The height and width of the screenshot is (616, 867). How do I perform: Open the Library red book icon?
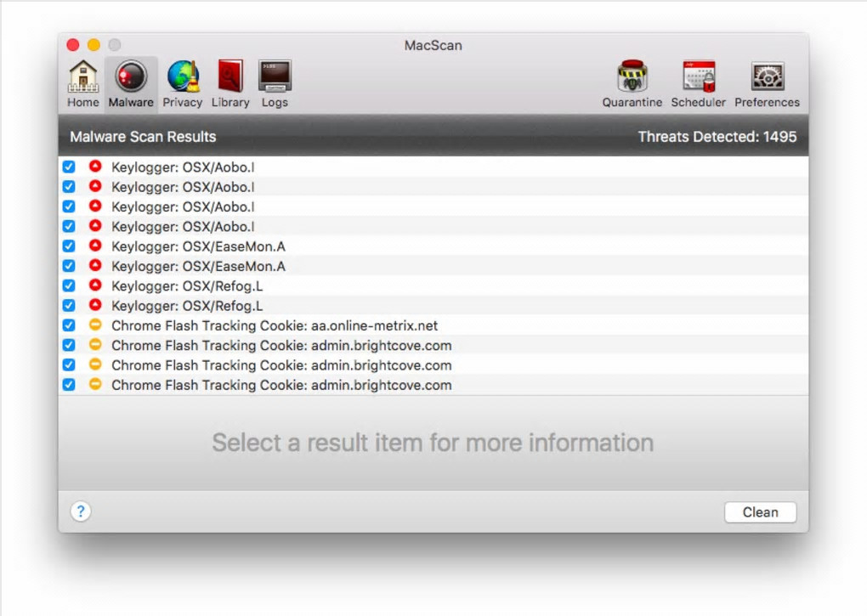[230, 84]
